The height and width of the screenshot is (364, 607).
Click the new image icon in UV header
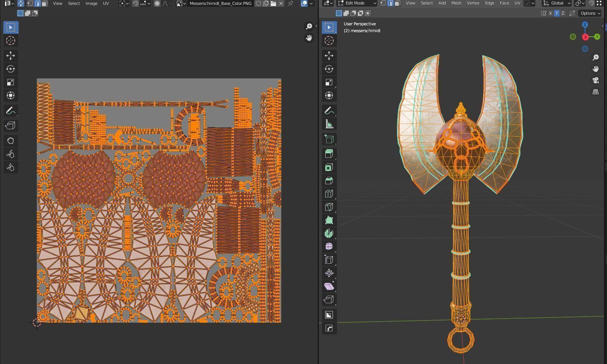[x=266, y=3]
